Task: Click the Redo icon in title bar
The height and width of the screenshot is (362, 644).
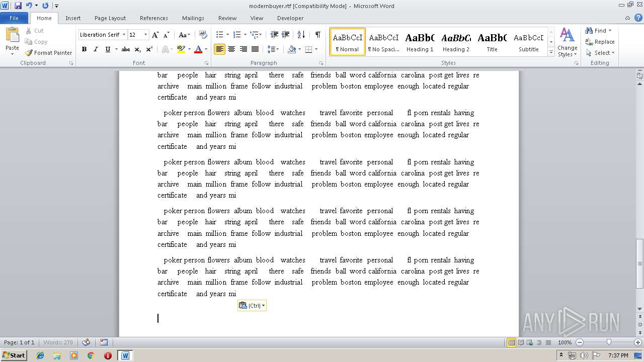Action: pos(45,6)
